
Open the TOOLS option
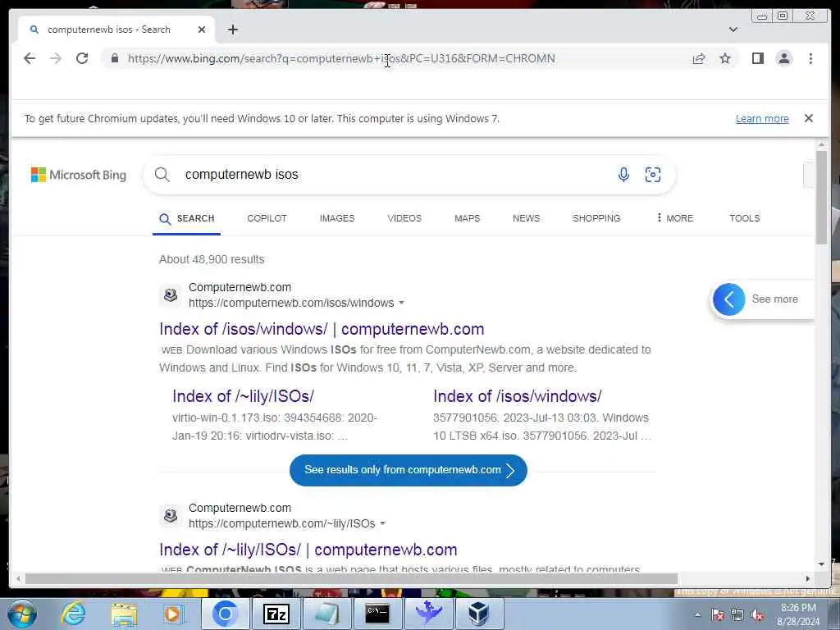click(744, 218)
